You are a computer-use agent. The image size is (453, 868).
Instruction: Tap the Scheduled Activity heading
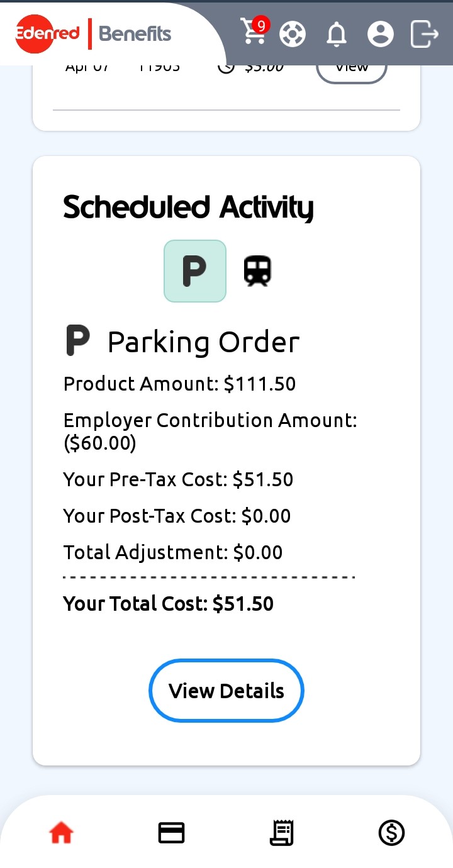pos(188,208)
